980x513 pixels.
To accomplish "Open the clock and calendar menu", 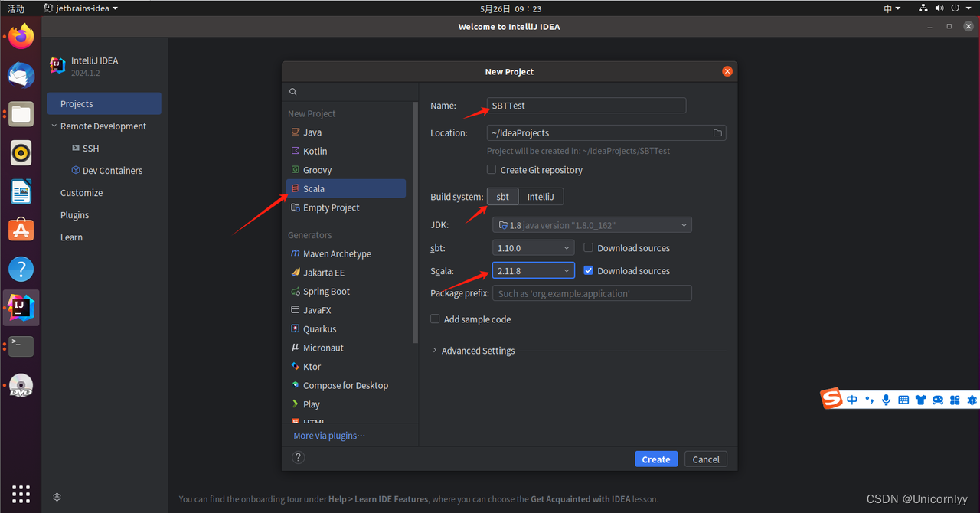I will 511,8.
